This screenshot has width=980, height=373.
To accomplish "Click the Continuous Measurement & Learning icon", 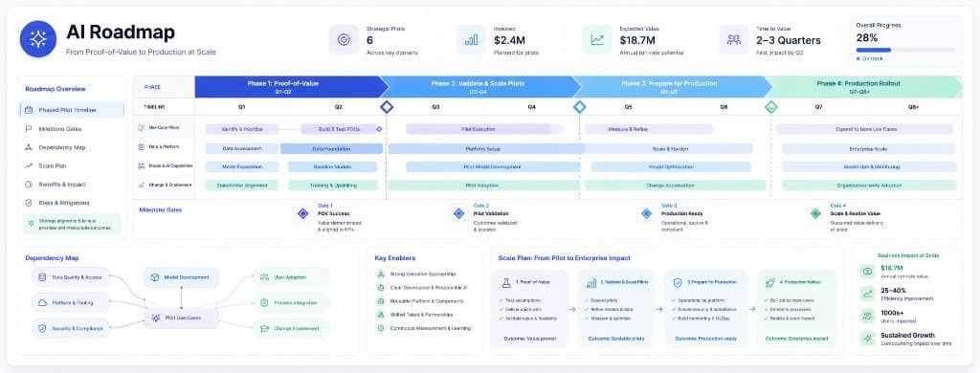I will 381,327.
